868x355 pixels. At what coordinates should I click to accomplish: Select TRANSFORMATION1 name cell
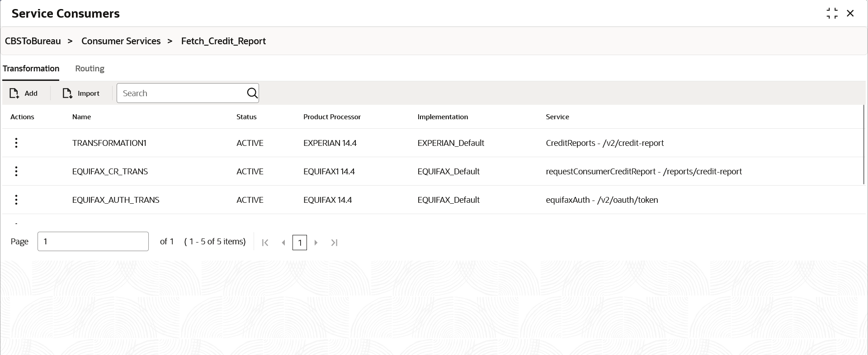[109, 143]
